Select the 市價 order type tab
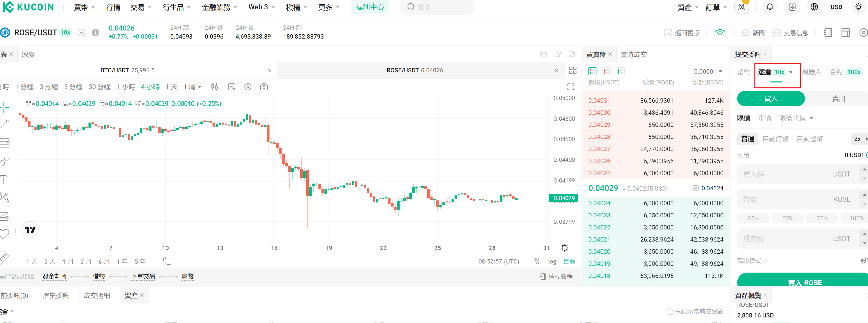The image size is (868, 323). pos(765,118)
